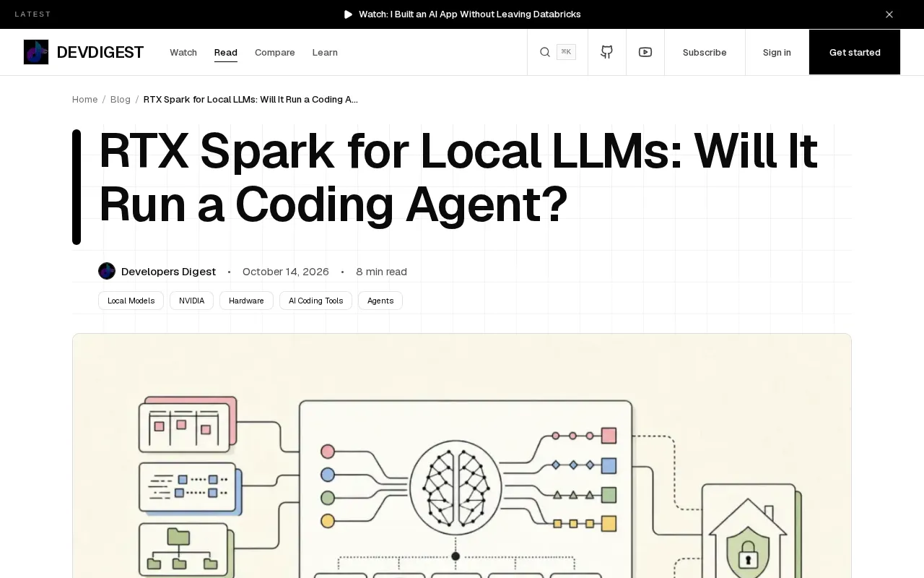Select the Local Models tag
This screenshot has height=578, width=924.
pyautogui.click(x=131, y=301)
